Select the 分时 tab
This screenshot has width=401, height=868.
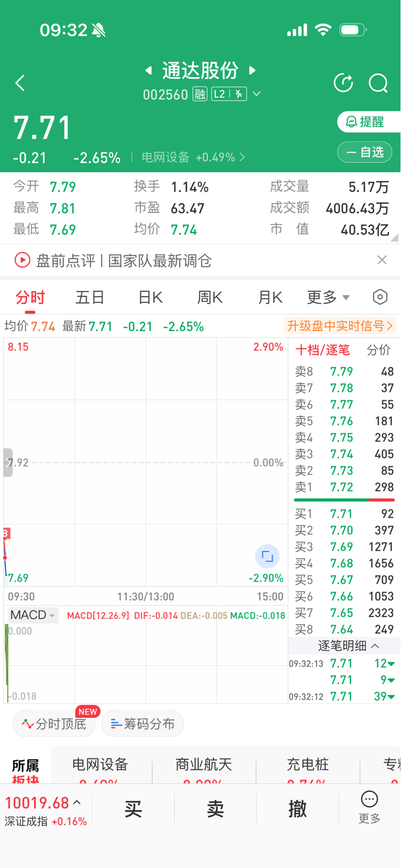(30, 298)
